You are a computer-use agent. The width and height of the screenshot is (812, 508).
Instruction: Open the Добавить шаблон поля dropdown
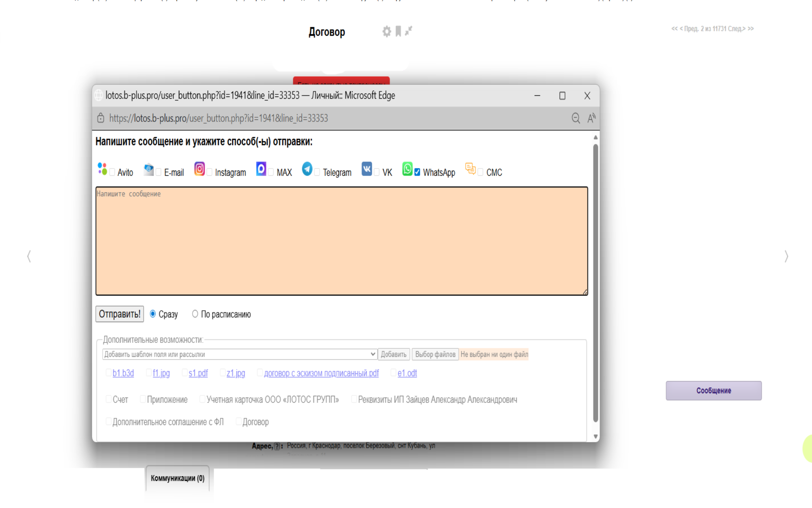[x=240, y=354]
